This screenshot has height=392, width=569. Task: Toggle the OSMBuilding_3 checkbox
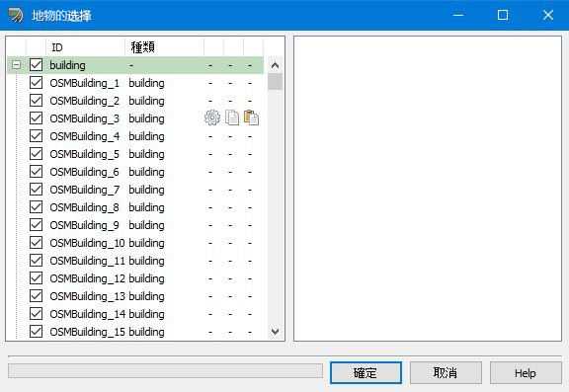coord(36,118)
